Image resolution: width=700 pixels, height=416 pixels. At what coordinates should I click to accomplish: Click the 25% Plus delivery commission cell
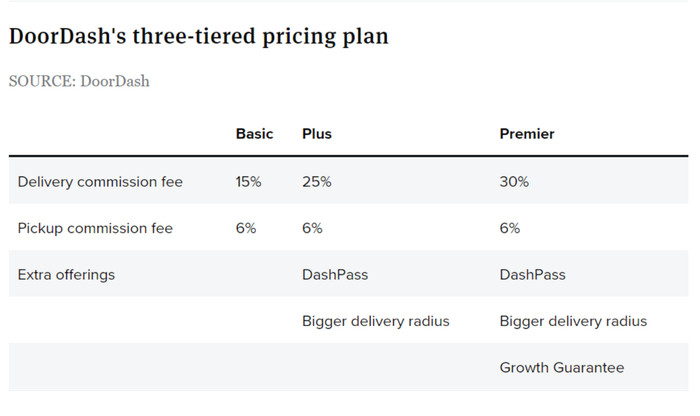pos(317,182)
